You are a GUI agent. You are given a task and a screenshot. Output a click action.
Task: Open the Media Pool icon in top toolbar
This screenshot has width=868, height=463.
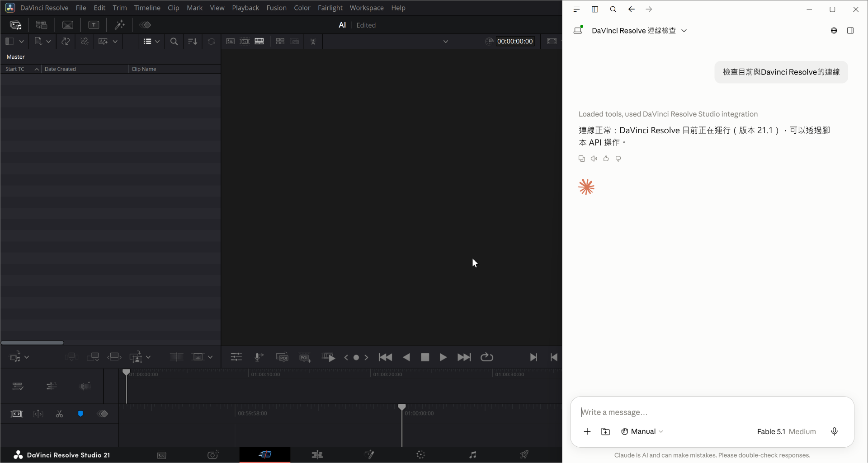pos(16,25)
